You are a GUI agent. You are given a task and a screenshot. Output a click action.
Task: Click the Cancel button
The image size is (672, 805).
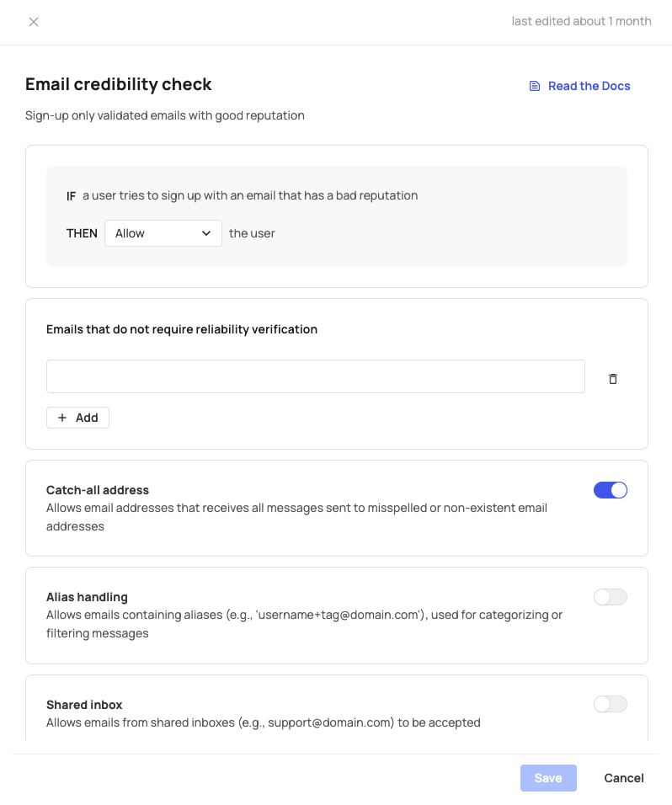(623, 777)
